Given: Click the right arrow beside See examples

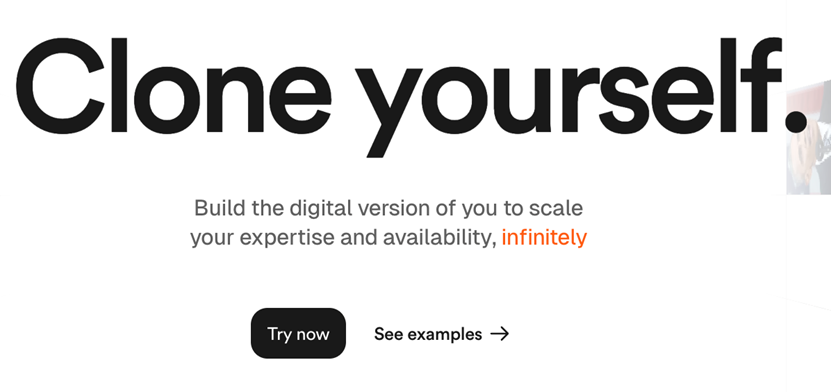Looking at the screenshot, I should click(x=500, y=334).
